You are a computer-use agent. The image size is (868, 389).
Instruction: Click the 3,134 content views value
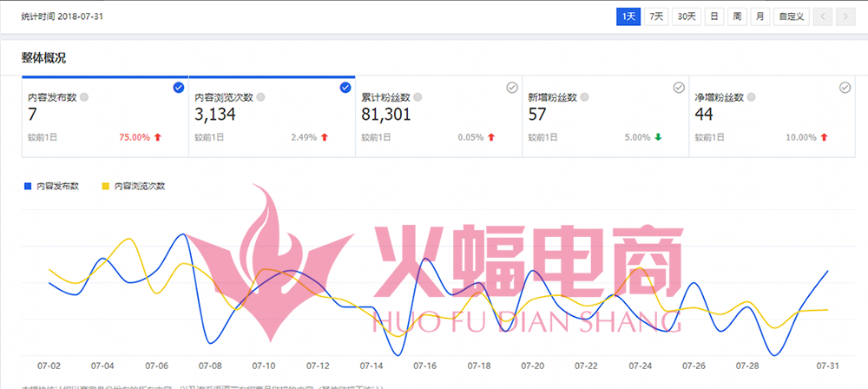tap(215, 115)
